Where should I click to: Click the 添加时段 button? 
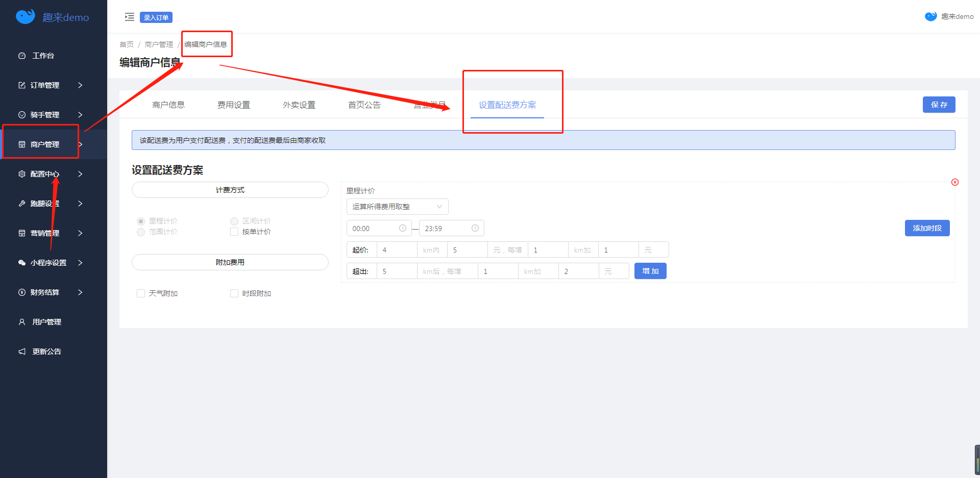tap(927, 228)
